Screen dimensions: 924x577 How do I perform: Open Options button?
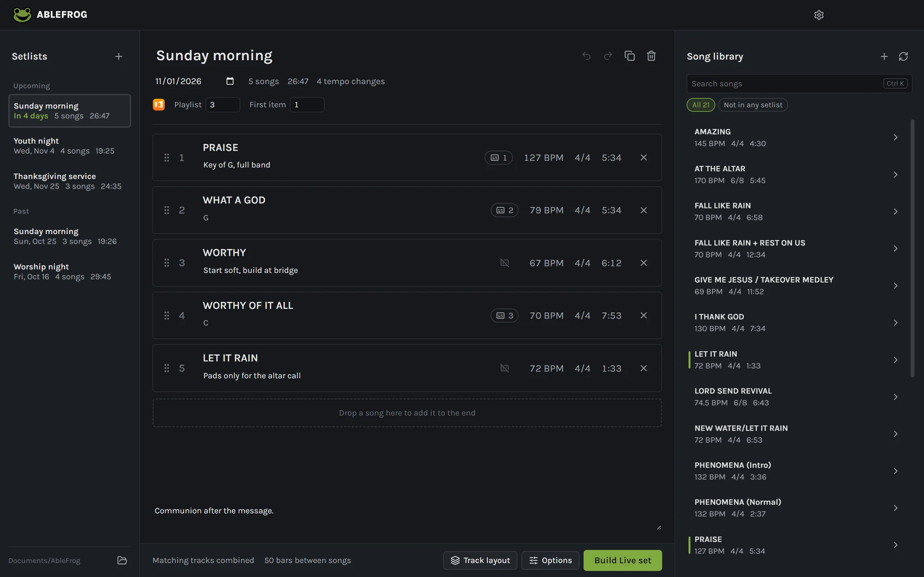(550, 560)
